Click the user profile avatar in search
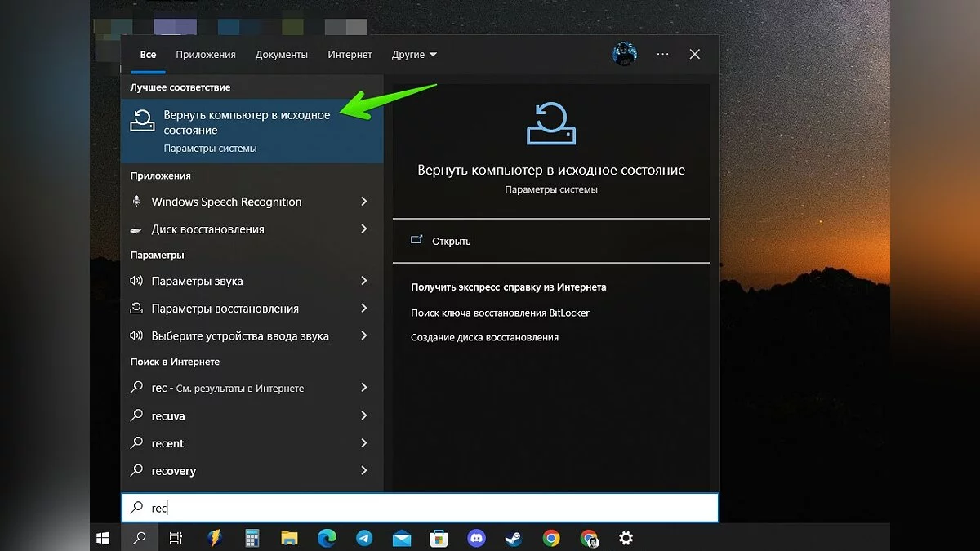This screenshot has width=980, height=551. click(x=624, y=55)
